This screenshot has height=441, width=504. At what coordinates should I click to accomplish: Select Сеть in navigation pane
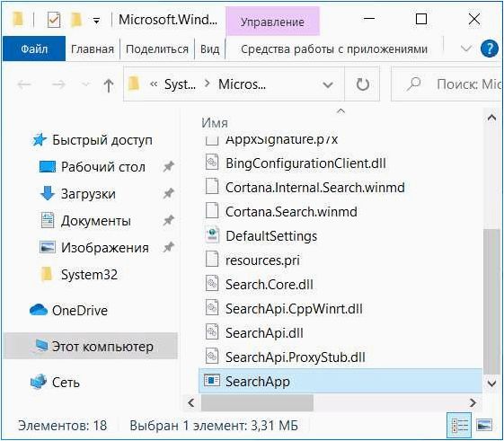tap(66, 383)
